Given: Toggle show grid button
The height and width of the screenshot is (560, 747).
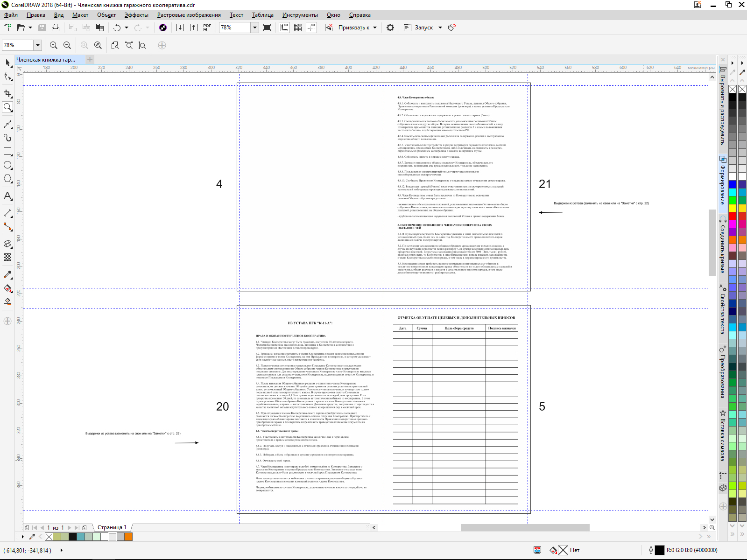Looking at the screenshot, I should [x=298, y=28].
